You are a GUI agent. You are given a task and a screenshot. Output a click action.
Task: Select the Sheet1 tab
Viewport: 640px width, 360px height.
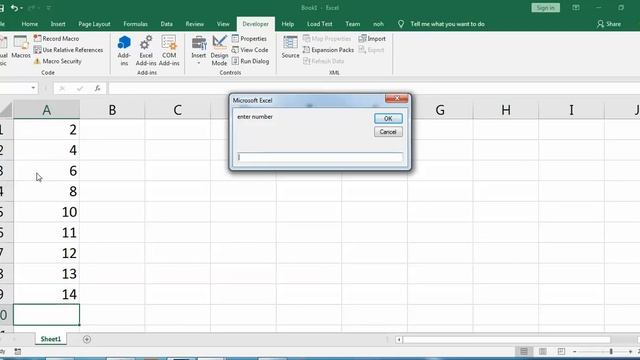point(51,339)
